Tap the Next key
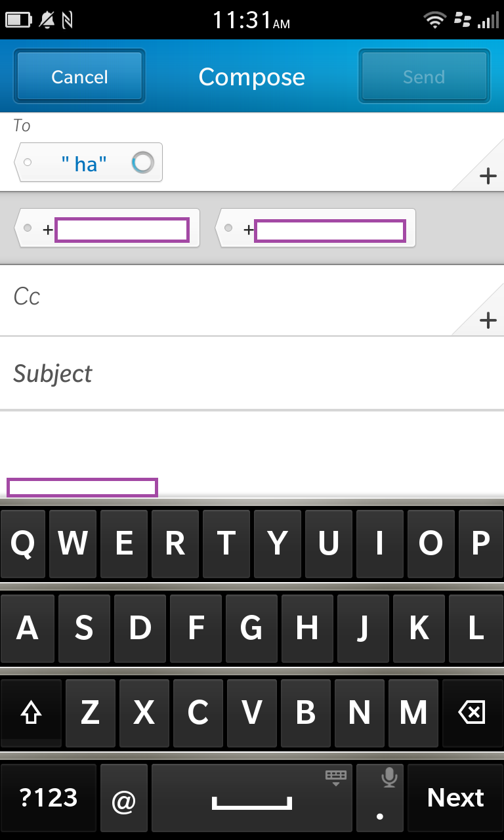Viewport: 504px width, 840px height. pyautogui.click(x=455, y=797)
